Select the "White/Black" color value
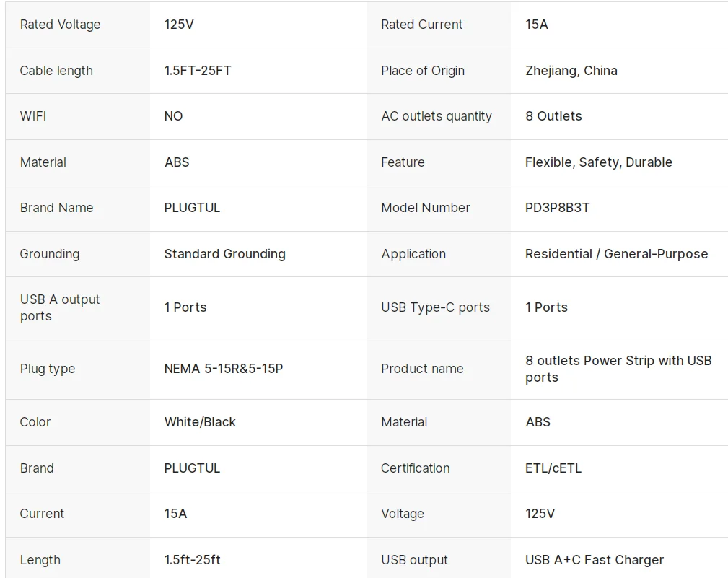Viewport: 728px width, 578px height. click(x=200, y=422)
